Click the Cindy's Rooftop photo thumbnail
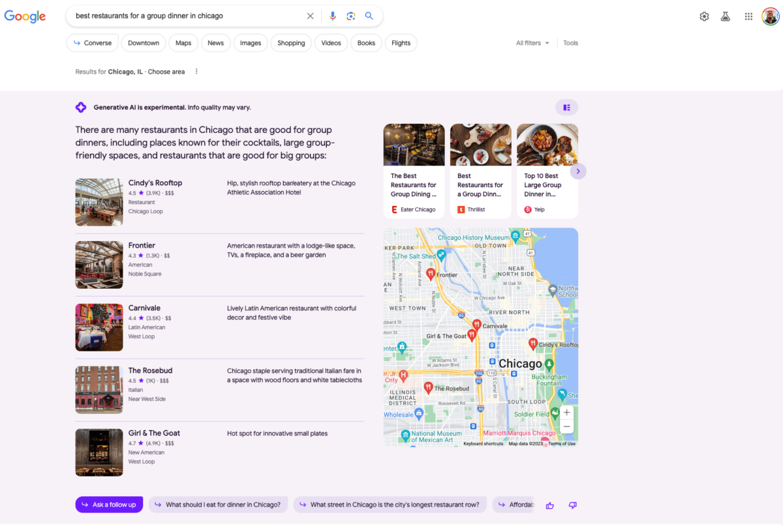This screenshot has width=783, height=532. (99, 202)
